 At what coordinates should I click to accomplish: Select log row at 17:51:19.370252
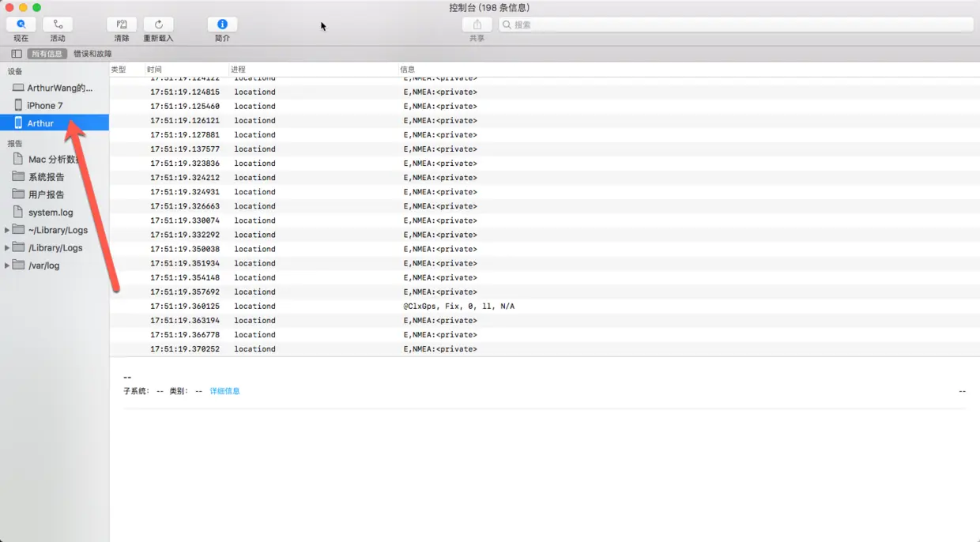tap(545, 348)
